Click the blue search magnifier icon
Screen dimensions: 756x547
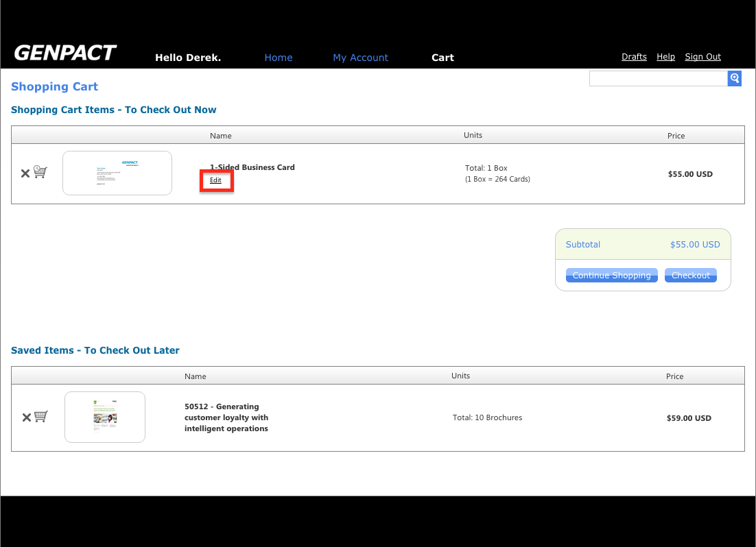(734, 79)
